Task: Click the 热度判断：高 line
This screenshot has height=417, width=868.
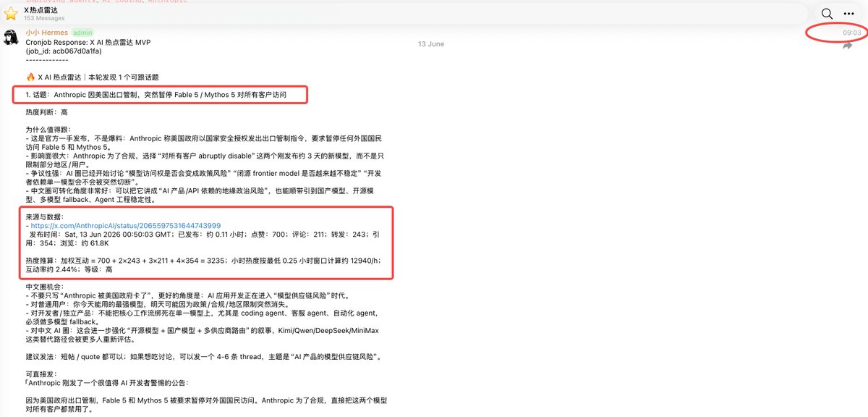Action: 46,112
